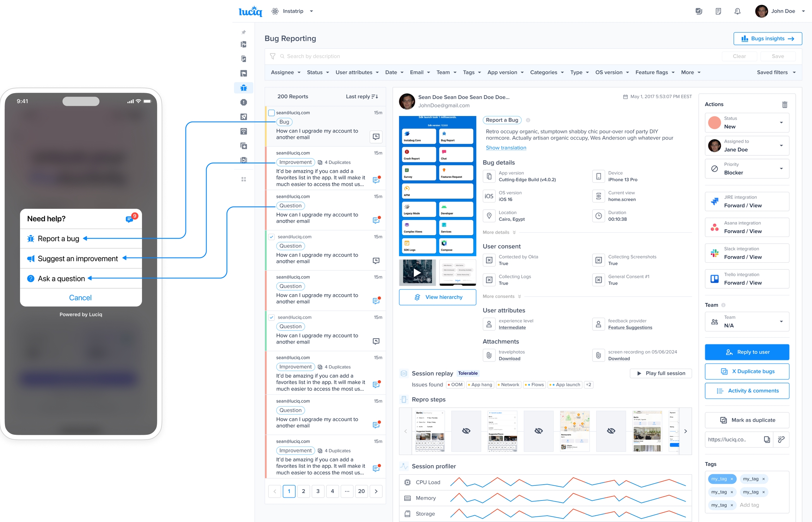Image resolution: width=812 pixels, height=522 pixels.
Task: Click the Reply to user button
Action: click(747, 352)
